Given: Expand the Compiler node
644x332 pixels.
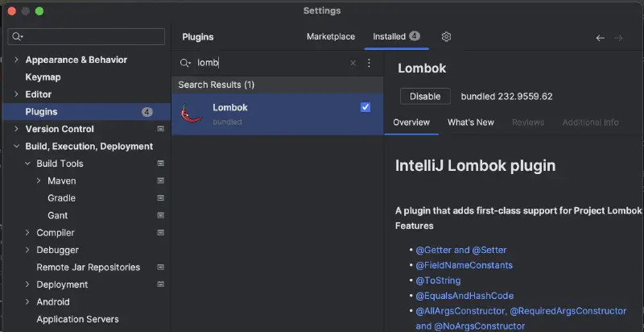Looking at the screenshot, I should coord(27,232).
